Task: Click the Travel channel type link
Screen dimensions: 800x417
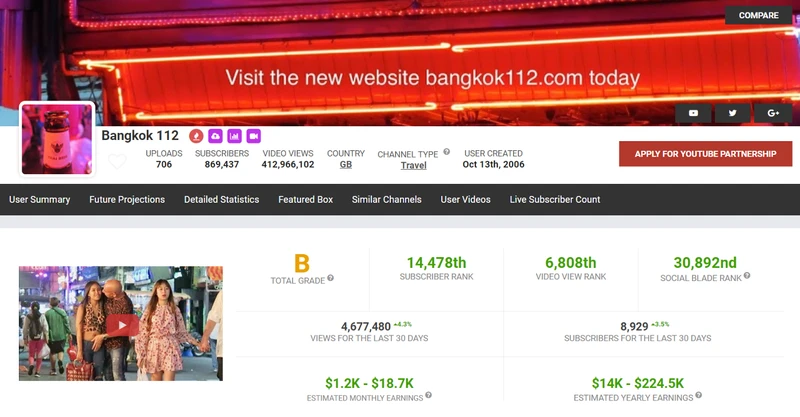Action: 413,165
